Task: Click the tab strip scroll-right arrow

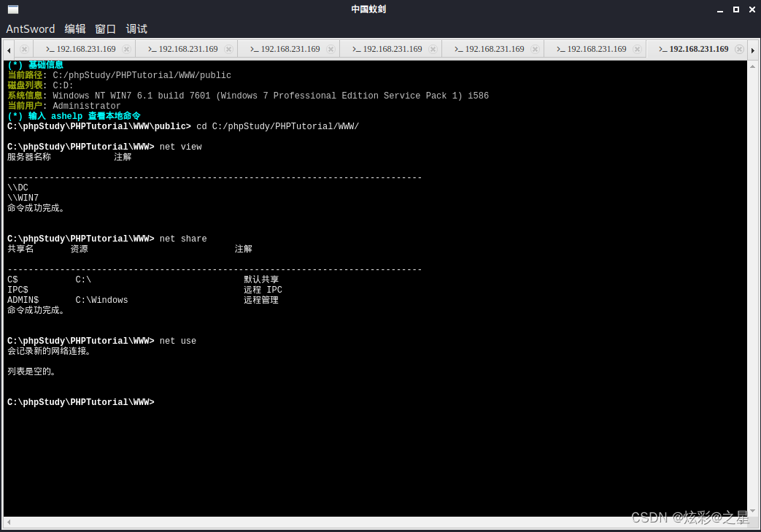Action: (x=753, y=50)
